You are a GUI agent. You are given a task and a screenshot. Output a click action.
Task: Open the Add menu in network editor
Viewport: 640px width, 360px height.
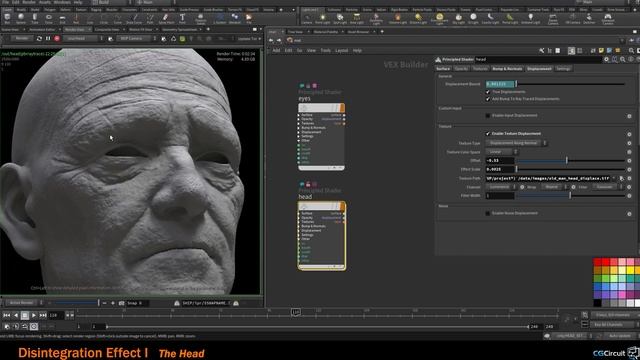pos(276,50)
